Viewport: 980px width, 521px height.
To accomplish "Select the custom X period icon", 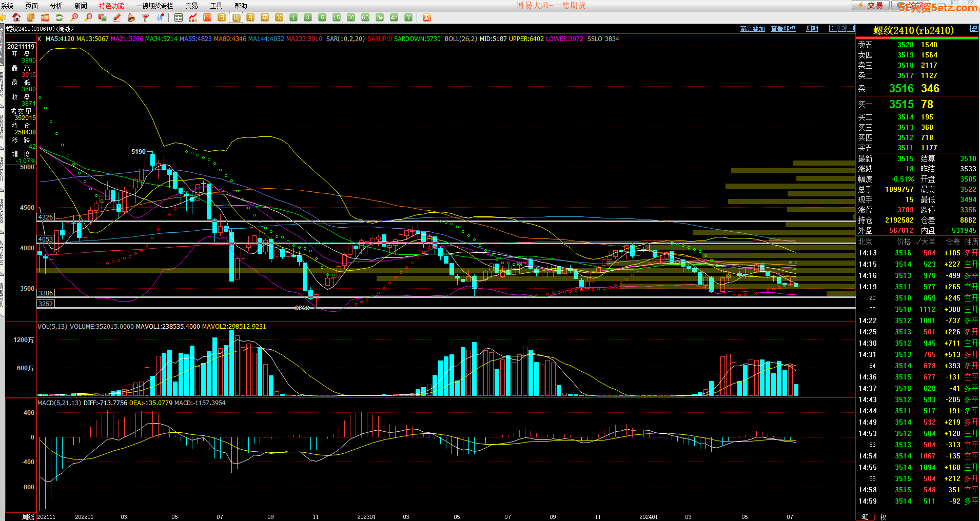I will [279, 17].
